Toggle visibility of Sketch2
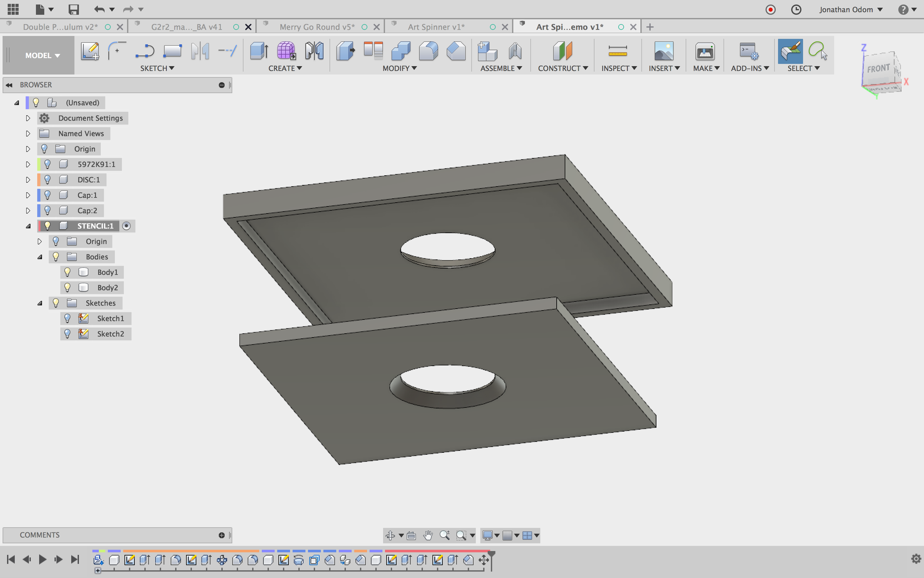Viewport: 924px width, 578px height. (67, 334)
